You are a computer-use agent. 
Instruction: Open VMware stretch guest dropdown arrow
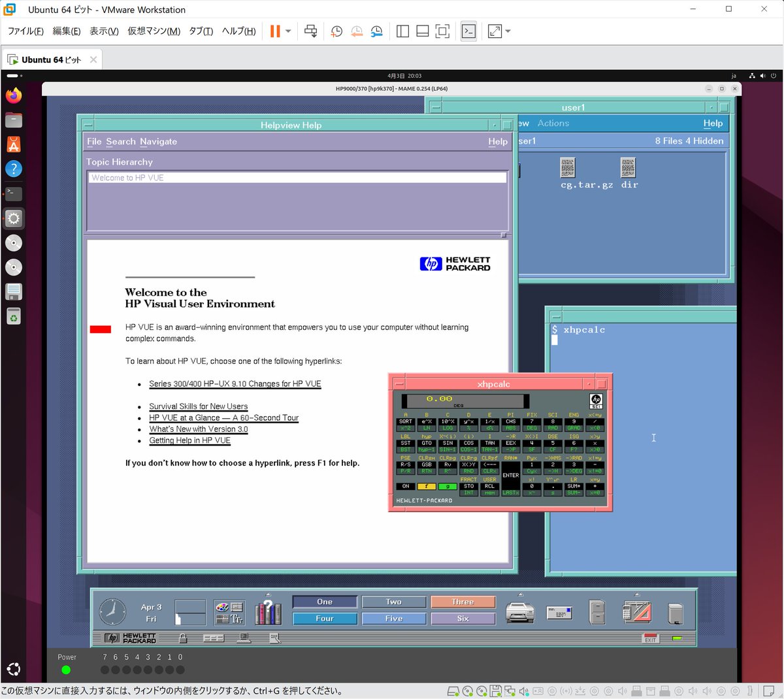pyautogui.click(x=508, y=31)
